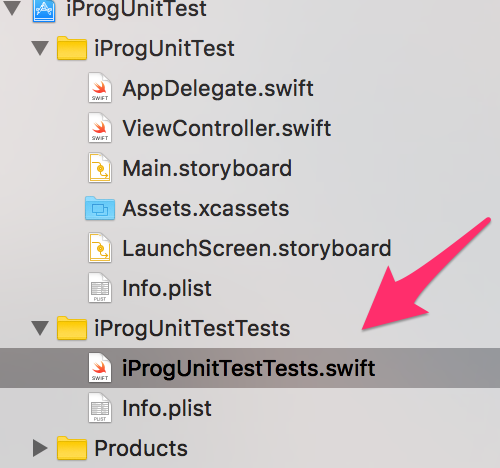The image size is (500, 468).
Task: Select the iProgUnitTestTests folder name
Action: [192, 329]
